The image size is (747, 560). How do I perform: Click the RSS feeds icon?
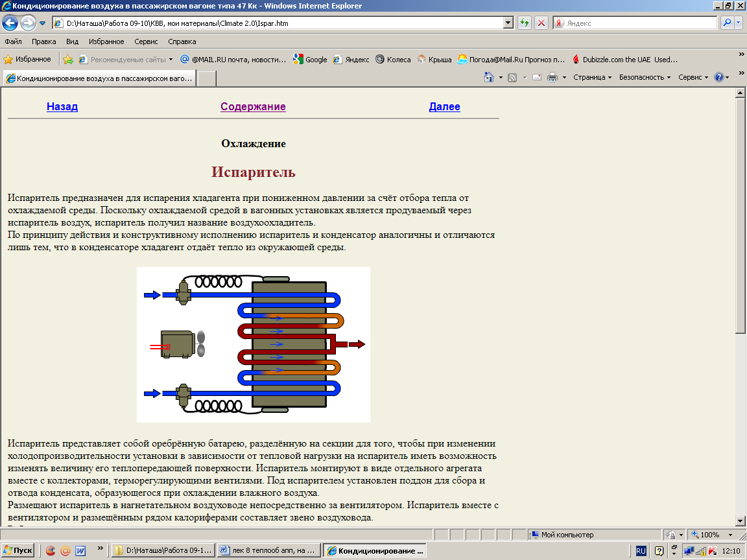pyautogui.click(x=513, y=78)
